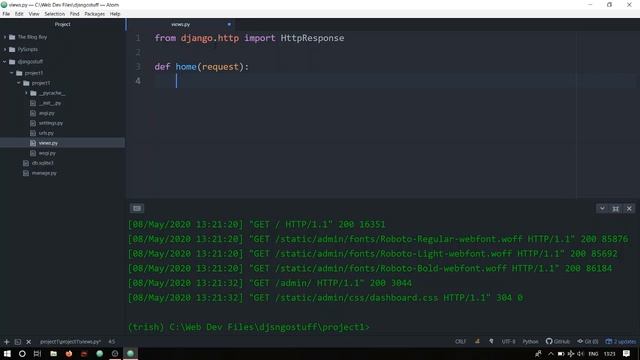The width and height of the screenshot is (640, 360).
Task: Select the PyScripts folder
Action: point(27,49)
